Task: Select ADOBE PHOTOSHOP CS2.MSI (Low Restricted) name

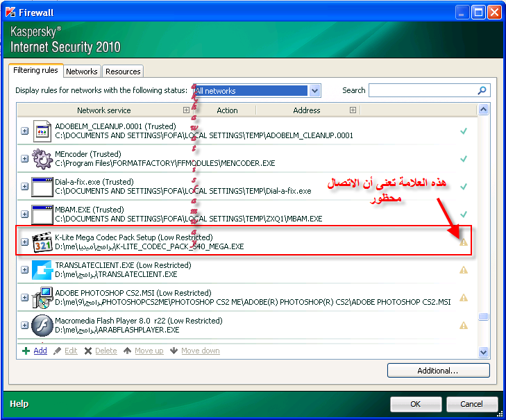Action: click(x=133, y=293)
